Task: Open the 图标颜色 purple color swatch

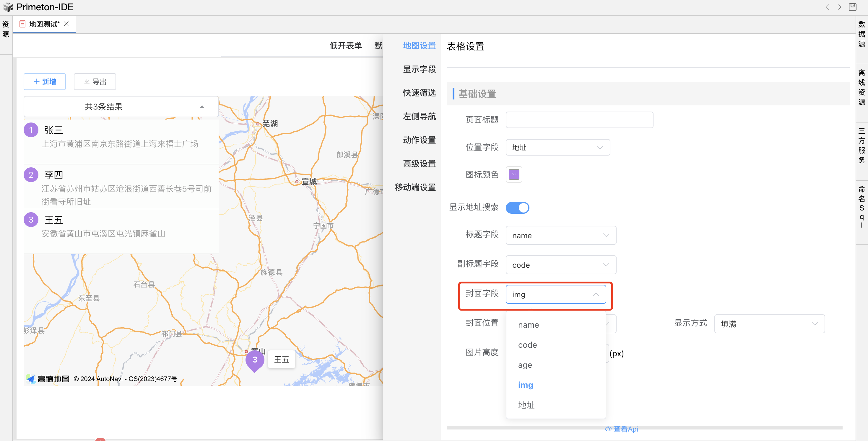Action: point(514,174)
